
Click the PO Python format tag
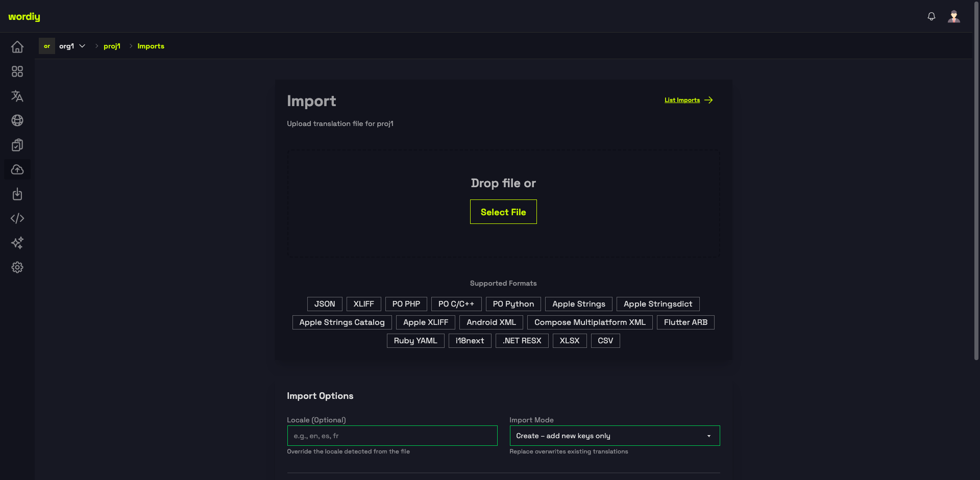coord(513,304)
